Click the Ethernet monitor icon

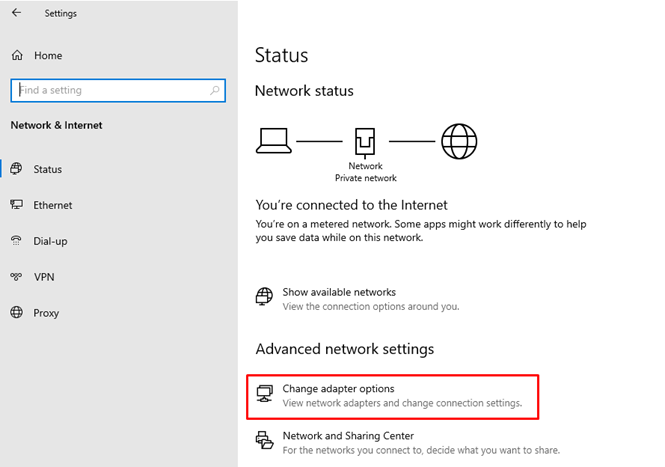tap(17, 205)
